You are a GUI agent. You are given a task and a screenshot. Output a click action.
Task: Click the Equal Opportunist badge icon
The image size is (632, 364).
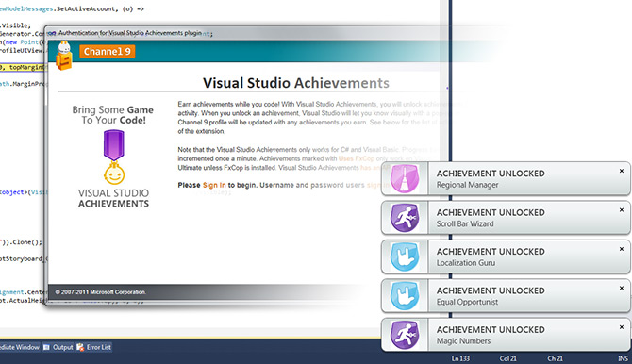[405, 296]
